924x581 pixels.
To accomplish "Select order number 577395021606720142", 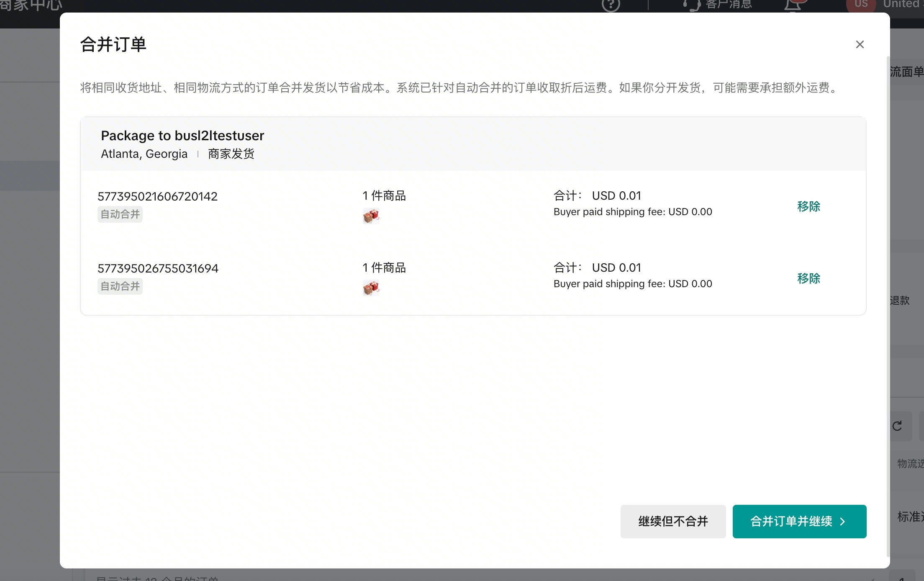I will coord(157,196).
